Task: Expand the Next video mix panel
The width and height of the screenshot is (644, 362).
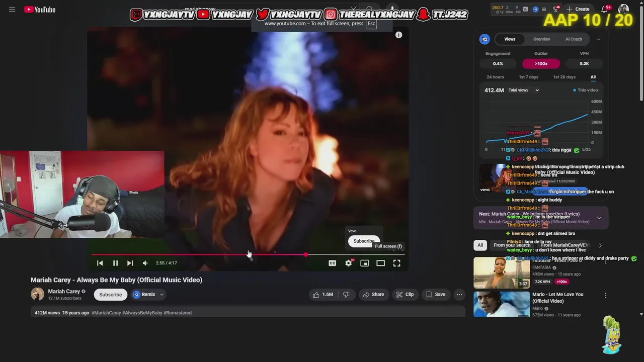Action: point(599,218)
